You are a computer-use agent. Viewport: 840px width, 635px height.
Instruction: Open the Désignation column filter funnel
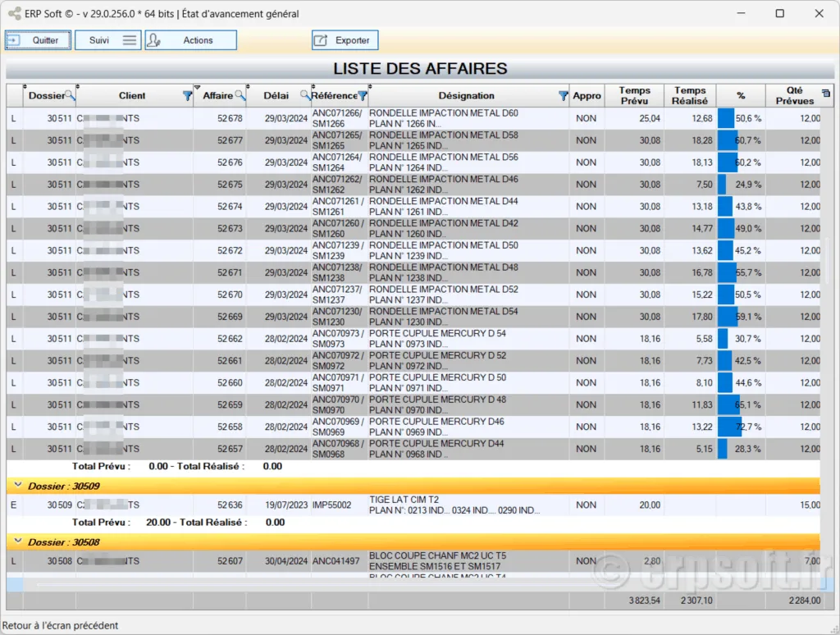click(x=563, y=96)
